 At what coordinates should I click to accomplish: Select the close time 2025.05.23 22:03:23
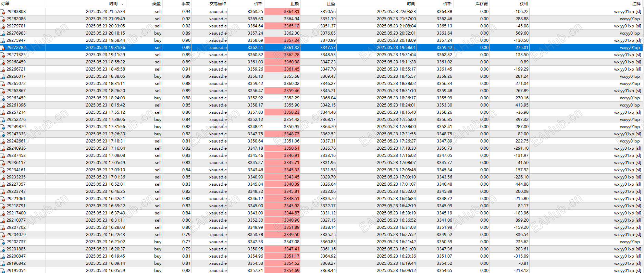pos(396,12)
